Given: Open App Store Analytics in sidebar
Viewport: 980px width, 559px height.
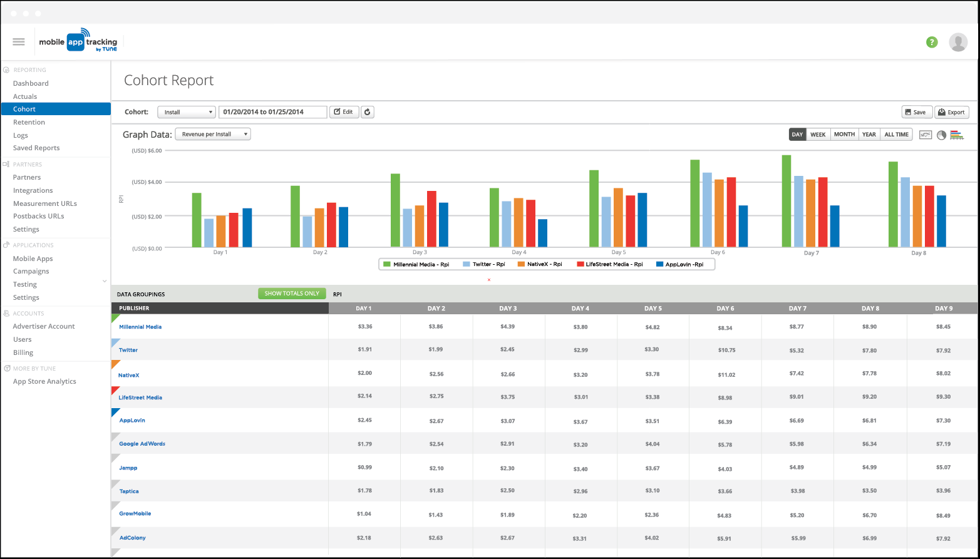Looking at the screenshot, I should coord(44,381).
